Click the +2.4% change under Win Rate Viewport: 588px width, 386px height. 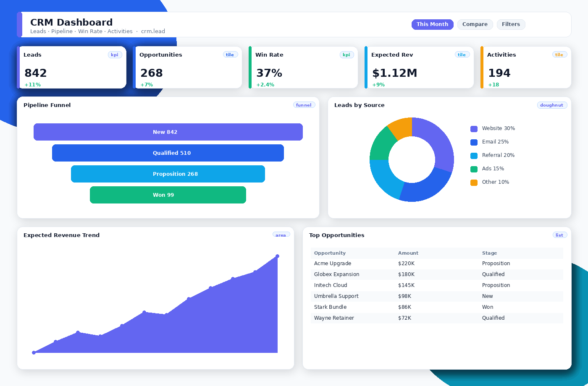(x=265, y=85)
